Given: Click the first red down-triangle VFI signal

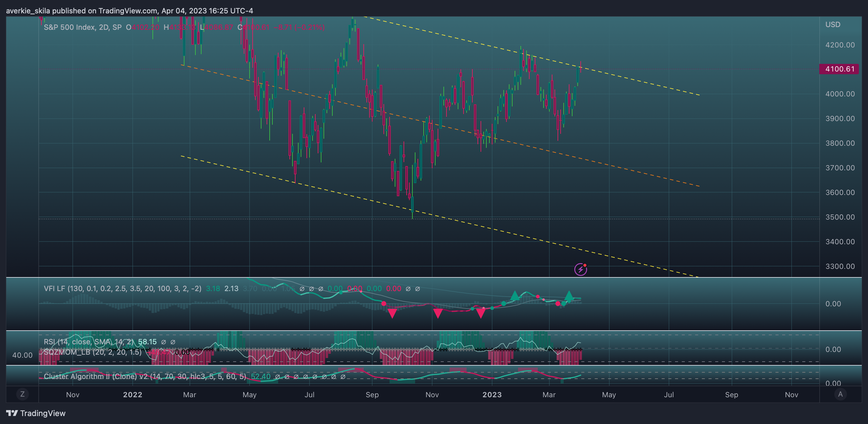Looking at the screenshot, I should point(392,313).
